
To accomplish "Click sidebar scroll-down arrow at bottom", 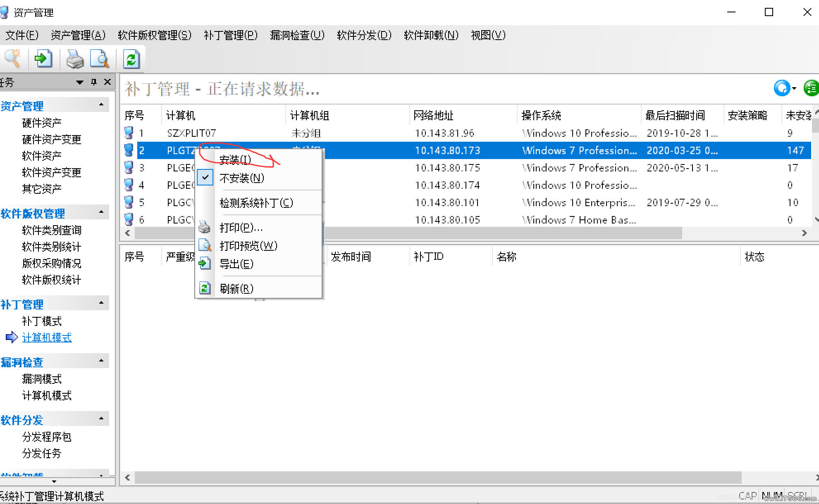I will coord(54,481).
